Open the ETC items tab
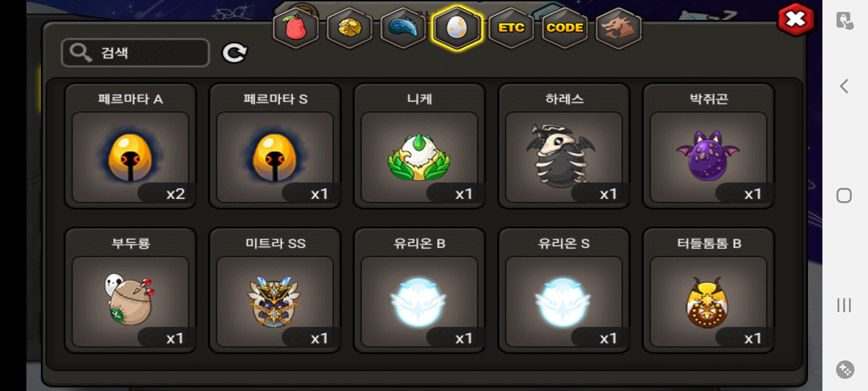Viewport: 868px width, 391px height. [x=511, y=28]
